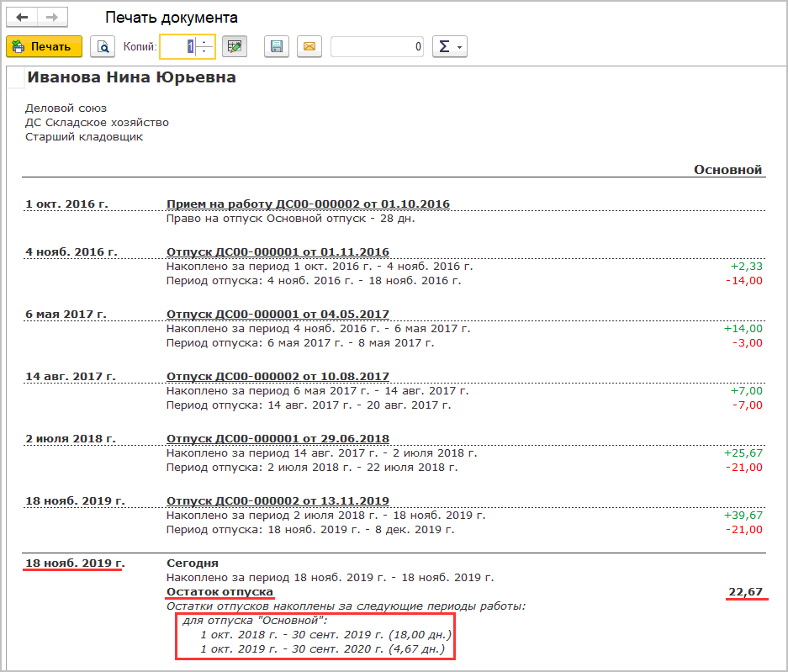This screenshot has width=788, height=672.
Task: Click the red value -14,00
Action: click(x=744, y=280)
